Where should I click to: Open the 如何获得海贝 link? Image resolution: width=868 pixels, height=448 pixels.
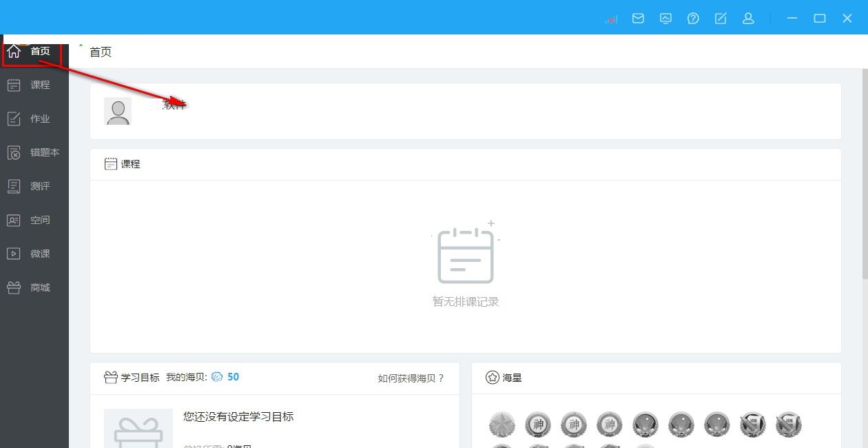pos(411,378)
